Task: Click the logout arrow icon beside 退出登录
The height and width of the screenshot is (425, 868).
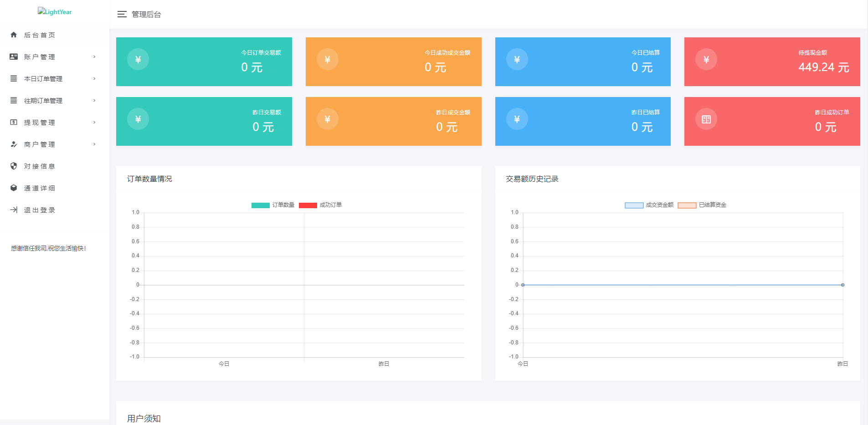Action: pyautogui.click(x=14, y=210)
